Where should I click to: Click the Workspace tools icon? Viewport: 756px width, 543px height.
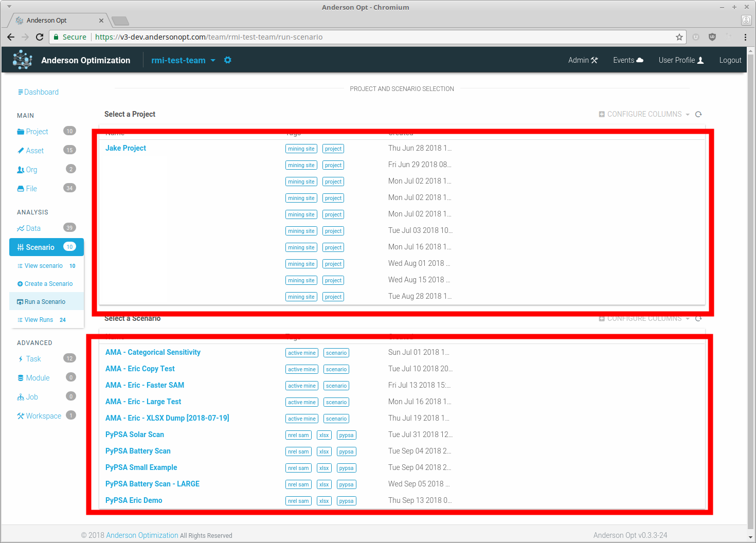21,416
